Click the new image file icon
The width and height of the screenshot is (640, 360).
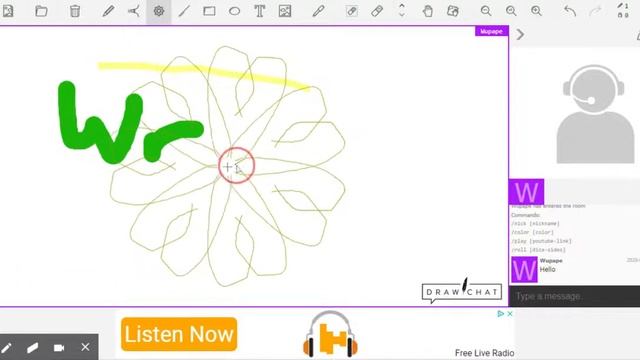(x=8, y=11)
